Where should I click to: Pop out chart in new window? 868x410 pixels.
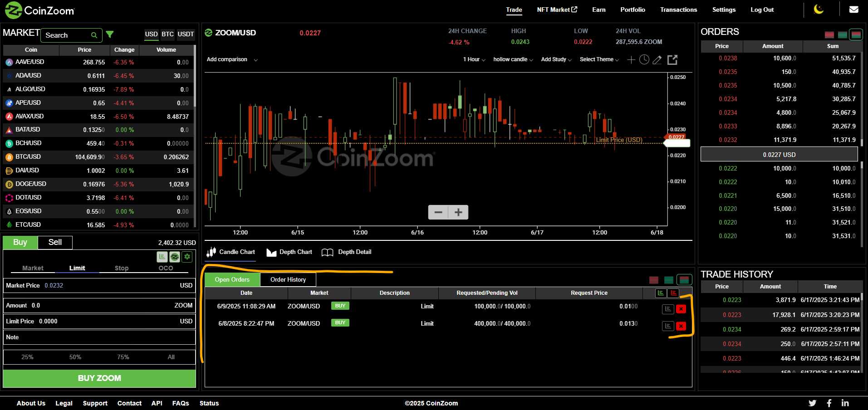pyautogui.click(x=672, y=59)
